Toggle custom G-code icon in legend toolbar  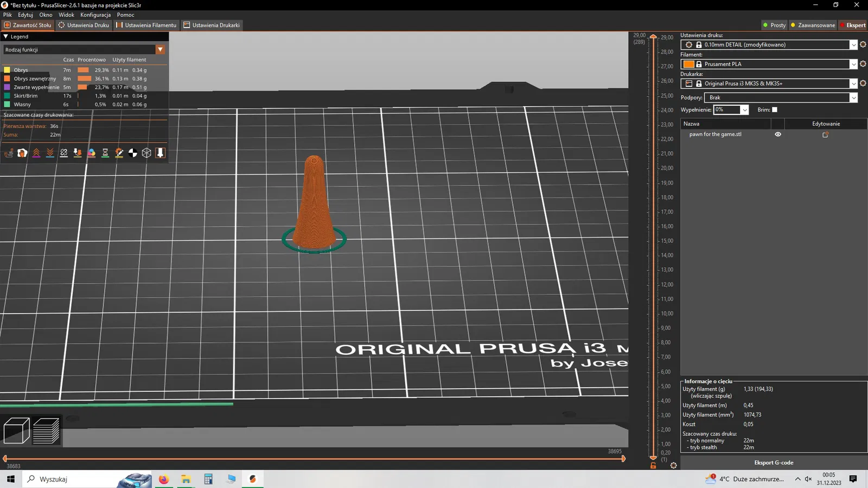point(119,153)
